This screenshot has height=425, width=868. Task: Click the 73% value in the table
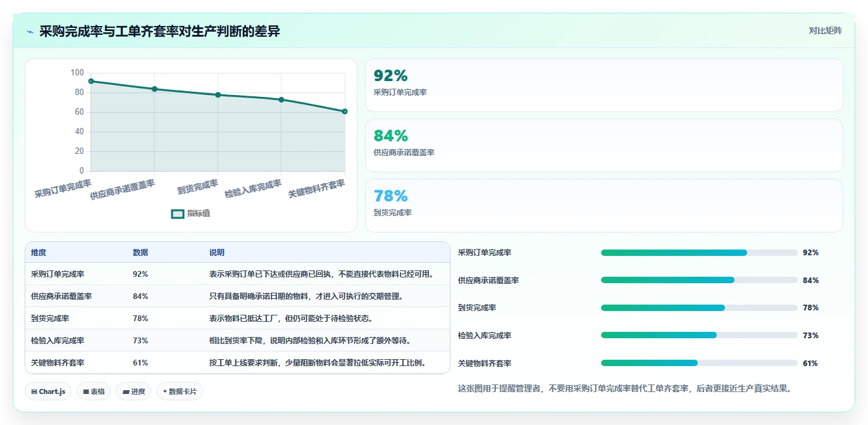click(140, 341)
